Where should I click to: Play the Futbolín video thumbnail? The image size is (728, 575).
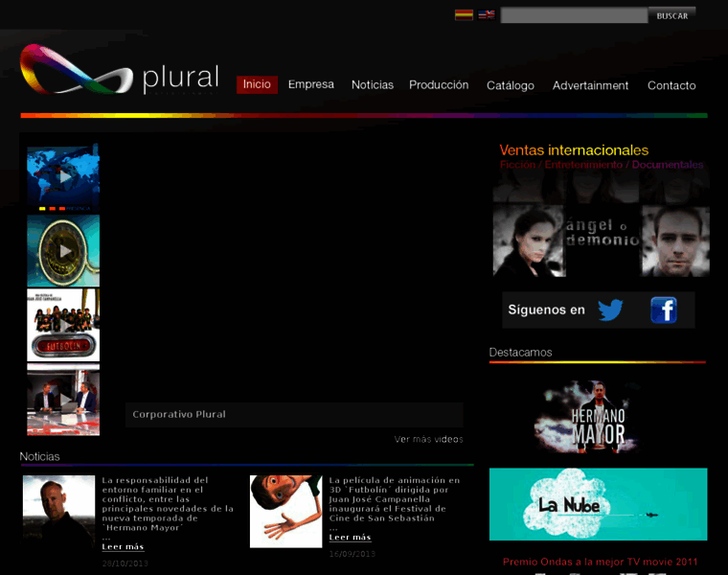tap(63, 325)
